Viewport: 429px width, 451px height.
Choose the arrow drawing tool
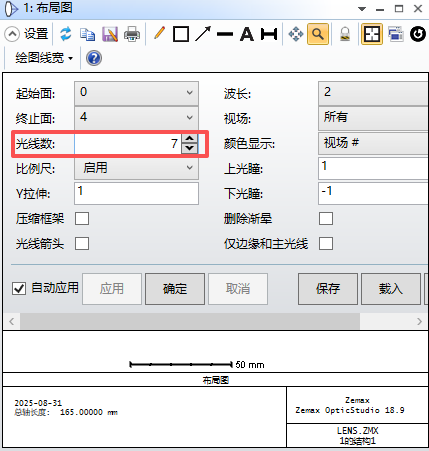click(x=203, y=34)
